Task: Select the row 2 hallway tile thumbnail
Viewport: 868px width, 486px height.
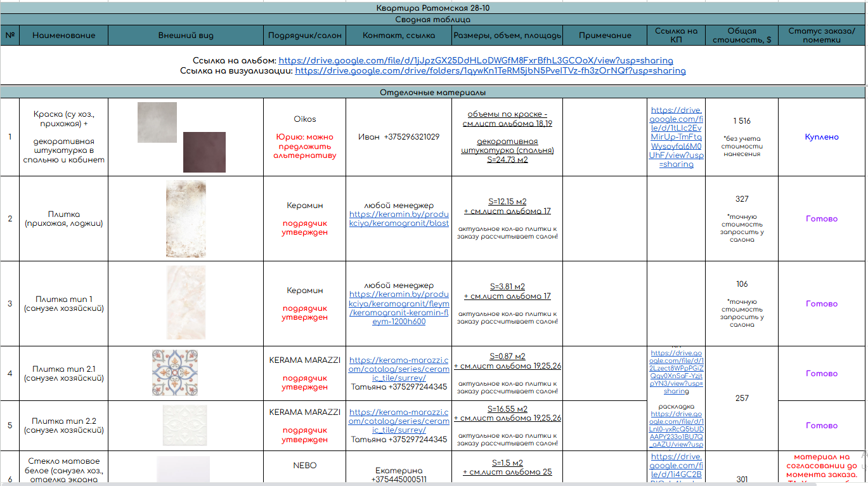Action: tap(186, 219)
